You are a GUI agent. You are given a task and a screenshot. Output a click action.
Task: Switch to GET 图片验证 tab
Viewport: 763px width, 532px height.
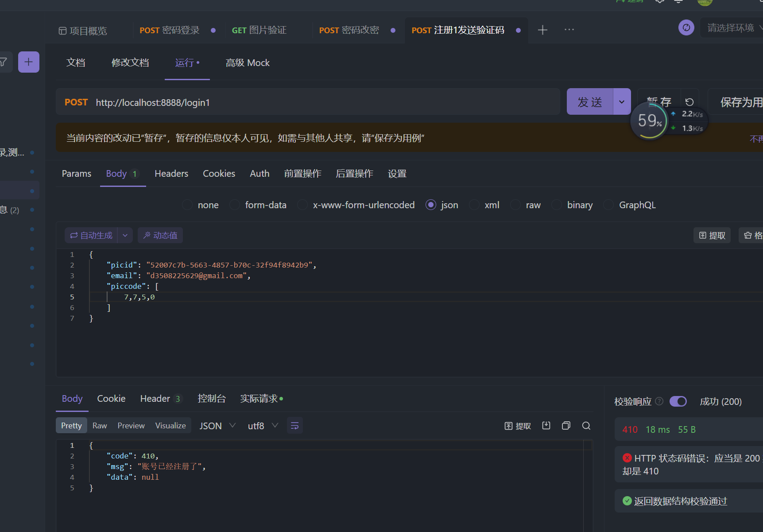[259, 30]
